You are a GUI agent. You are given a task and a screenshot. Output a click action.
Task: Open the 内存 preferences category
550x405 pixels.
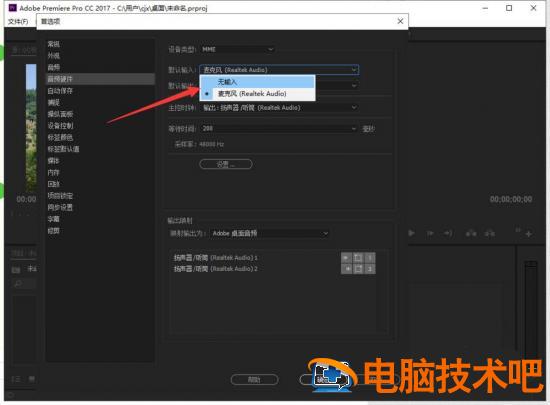pyautogui.click(x=54, y=173)
